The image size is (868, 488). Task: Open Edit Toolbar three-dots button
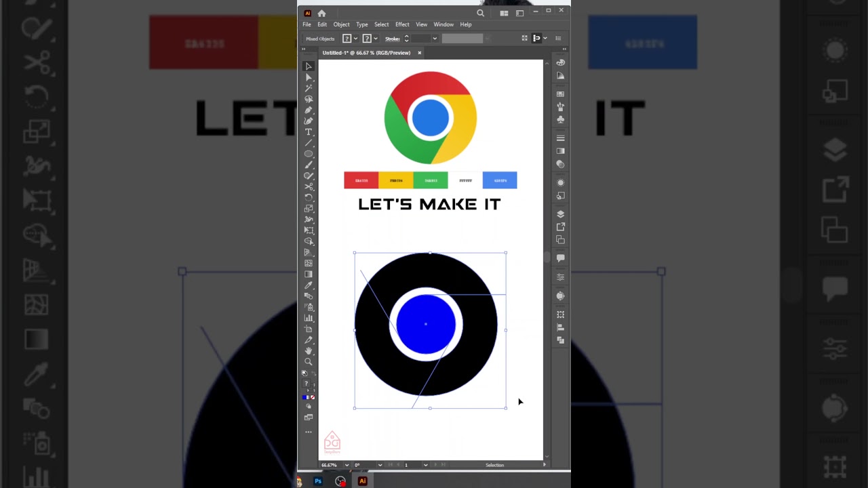pos(309,432)
